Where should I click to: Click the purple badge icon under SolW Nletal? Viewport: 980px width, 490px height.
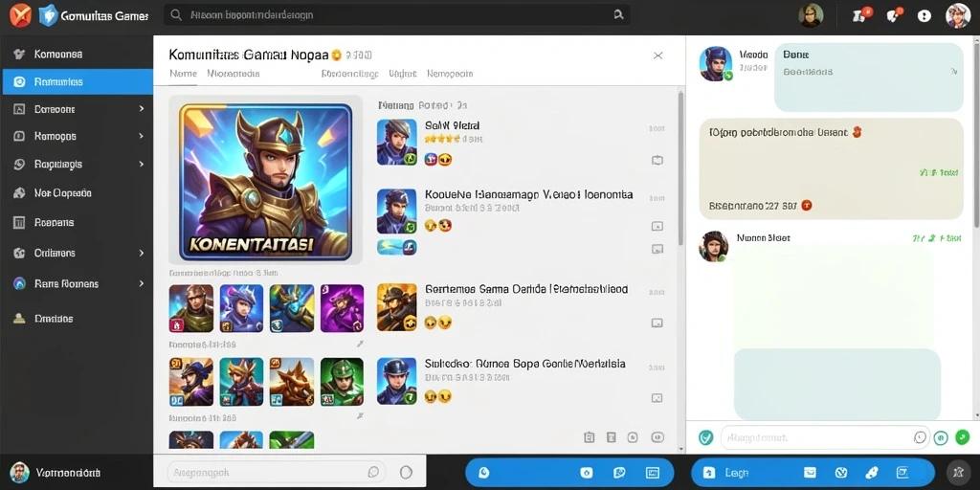(431, 160)
